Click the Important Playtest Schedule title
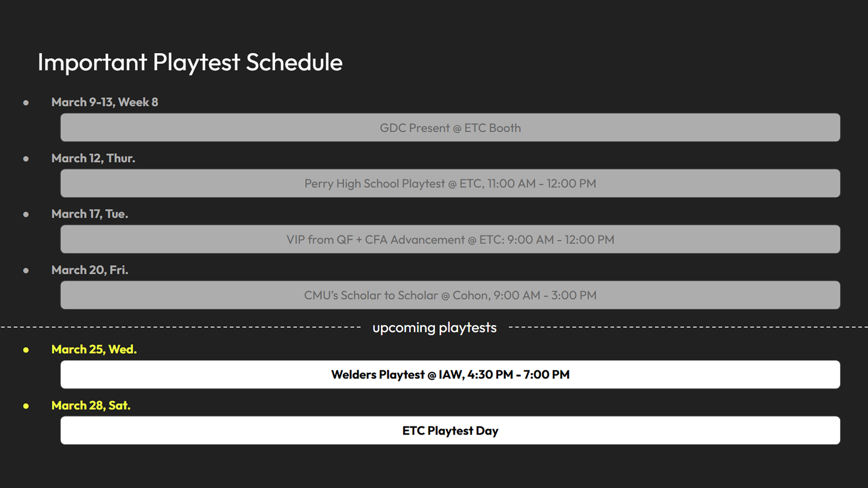 [190, 62]
